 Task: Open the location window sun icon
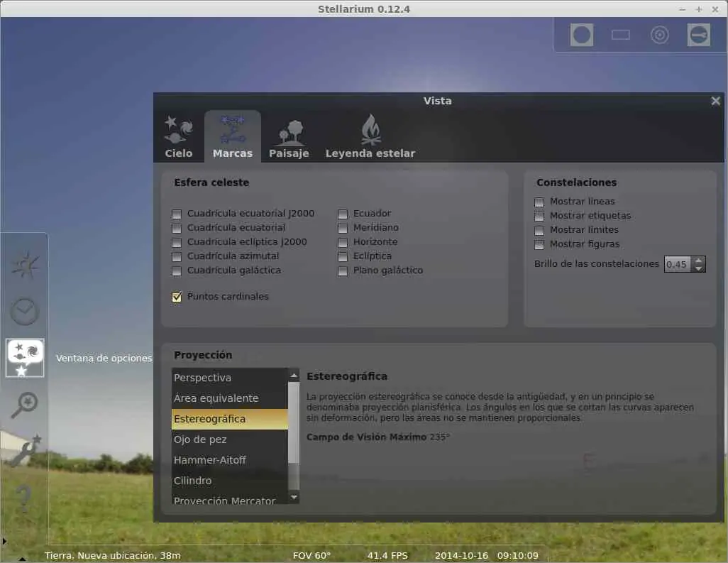(x=25, y=265)
